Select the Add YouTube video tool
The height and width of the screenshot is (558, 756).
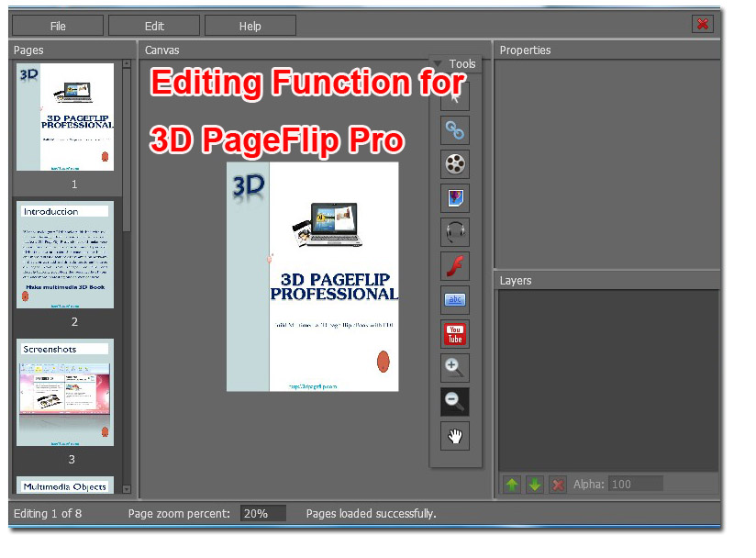455,334
